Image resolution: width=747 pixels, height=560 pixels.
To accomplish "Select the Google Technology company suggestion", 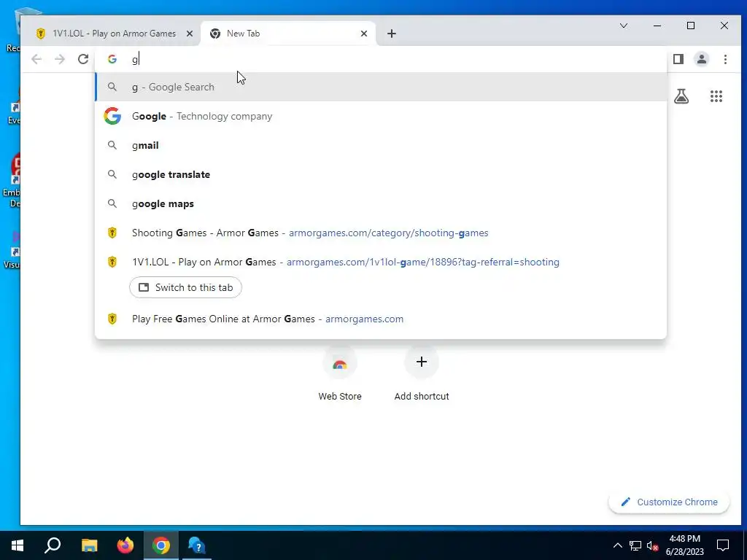I will (381, 116).
